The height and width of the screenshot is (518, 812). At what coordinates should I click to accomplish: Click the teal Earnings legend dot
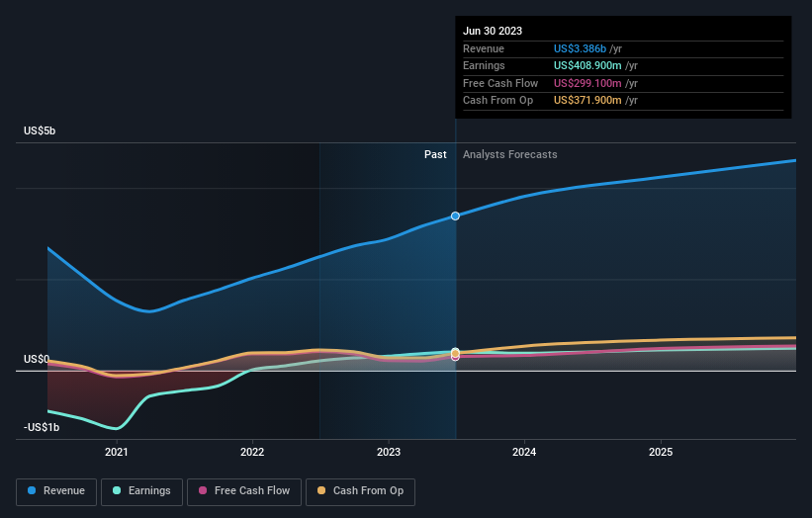[x=117, y=490]
